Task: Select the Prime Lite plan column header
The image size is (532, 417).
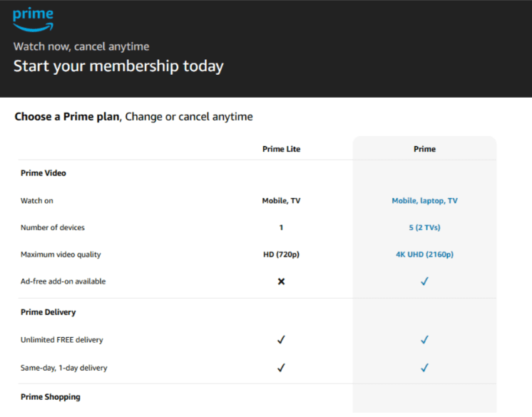Action: coord(281,149)
